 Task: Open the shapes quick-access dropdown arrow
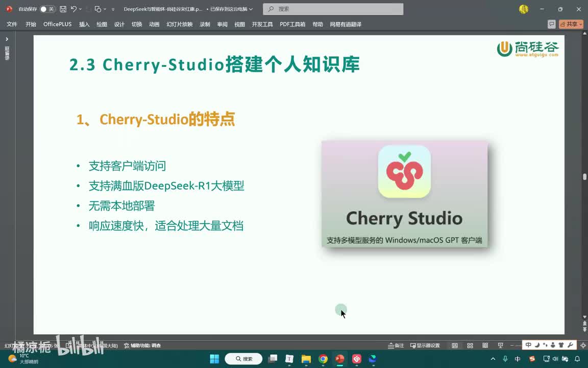[x=105, y=9]
